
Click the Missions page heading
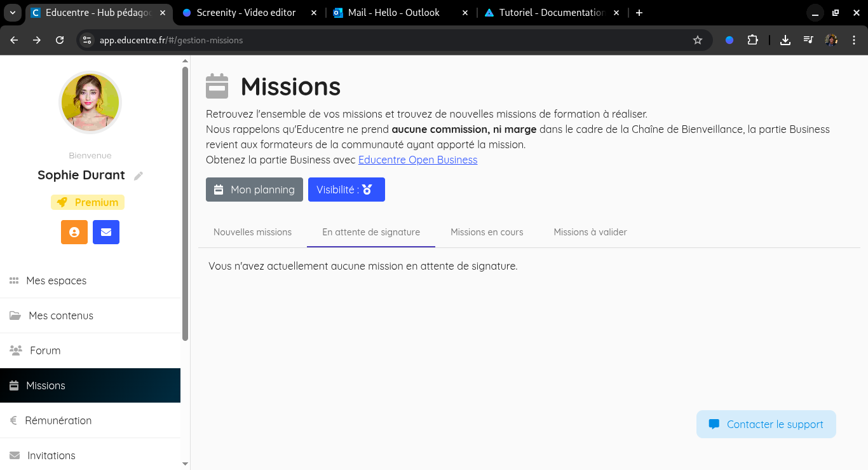click(x=290, y=86)
